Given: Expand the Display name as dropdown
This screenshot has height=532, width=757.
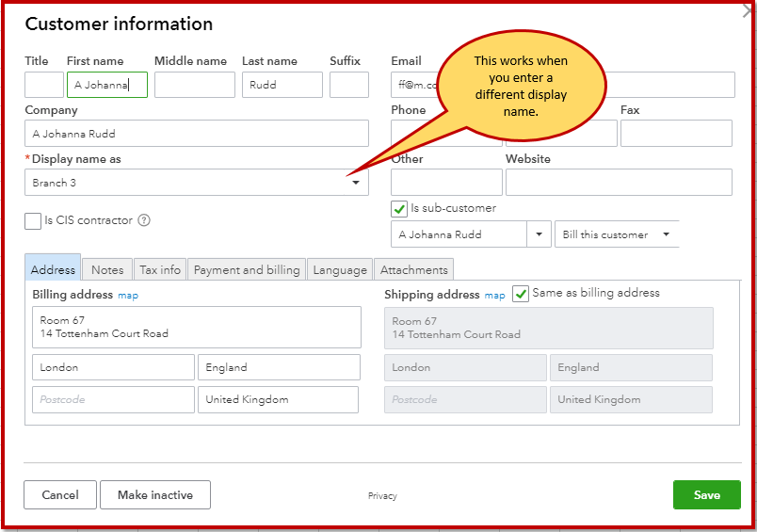Looking at the screenshot, I should pos(356,183).
